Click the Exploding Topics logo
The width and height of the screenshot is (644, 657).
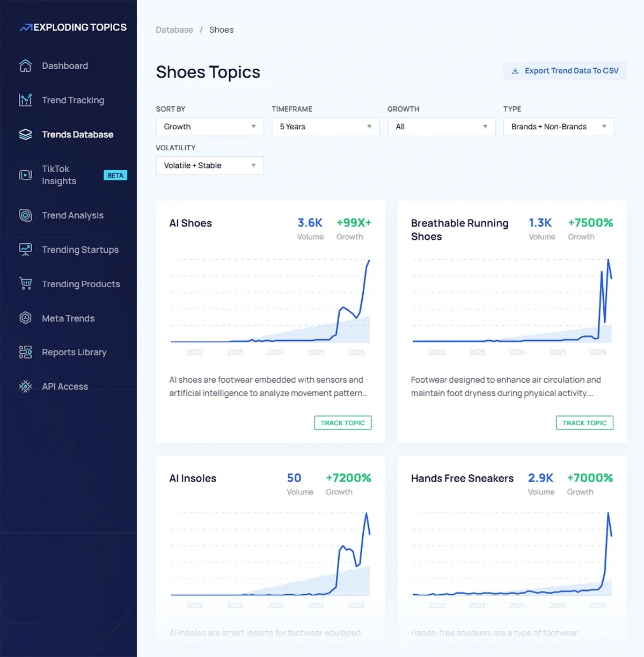73,27
